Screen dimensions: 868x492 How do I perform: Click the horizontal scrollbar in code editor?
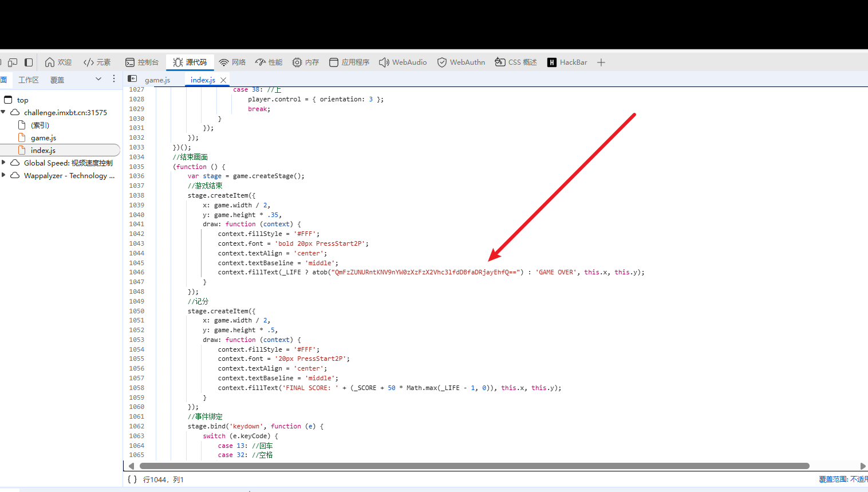pyautogui.click(x=475, y=466)
